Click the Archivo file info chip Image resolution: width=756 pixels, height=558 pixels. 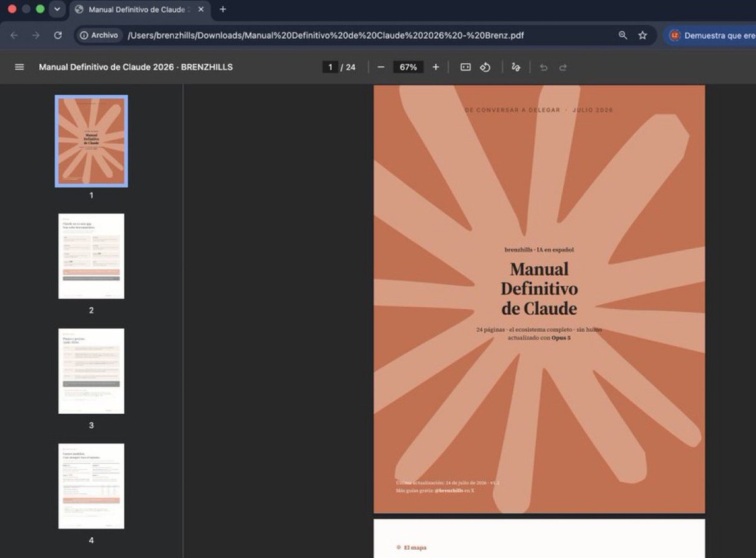tap(99, 35)
